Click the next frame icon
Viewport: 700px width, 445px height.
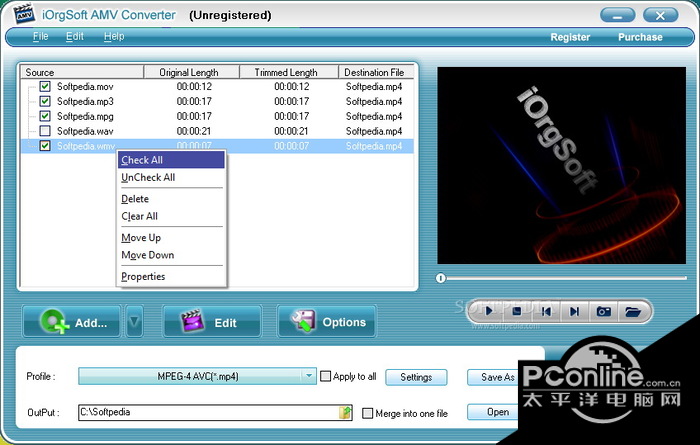[575, 312]
